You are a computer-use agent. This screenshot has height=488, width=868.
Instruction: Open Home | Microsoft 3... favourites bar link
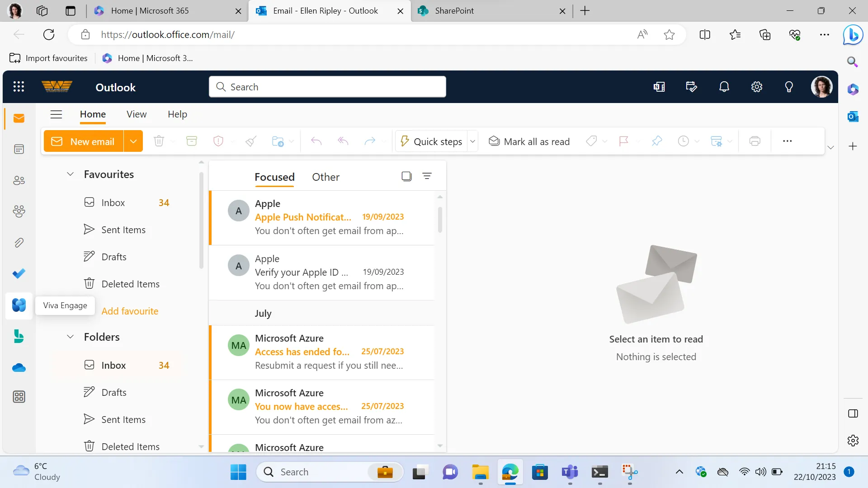click(148, 58)
